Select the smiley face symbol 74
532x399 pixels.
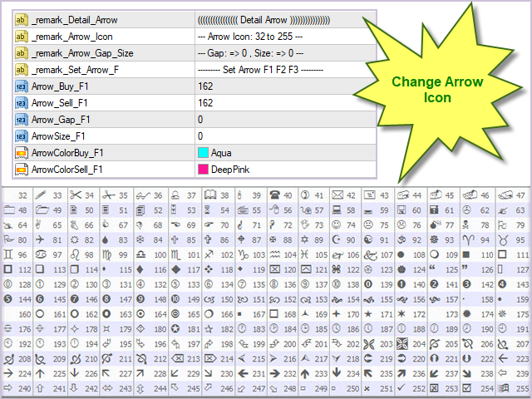pyautogui.click(x=338, y=224)
